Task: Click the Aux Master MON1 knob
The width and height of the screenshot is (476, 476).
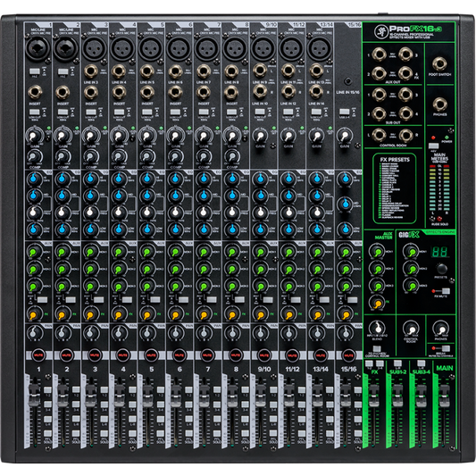Action: (x=378, y=252)
